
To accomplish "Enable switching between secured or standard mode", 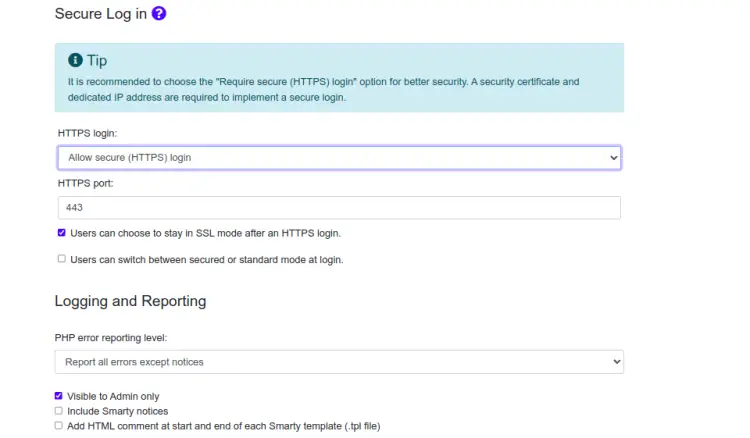I will 62,259.
